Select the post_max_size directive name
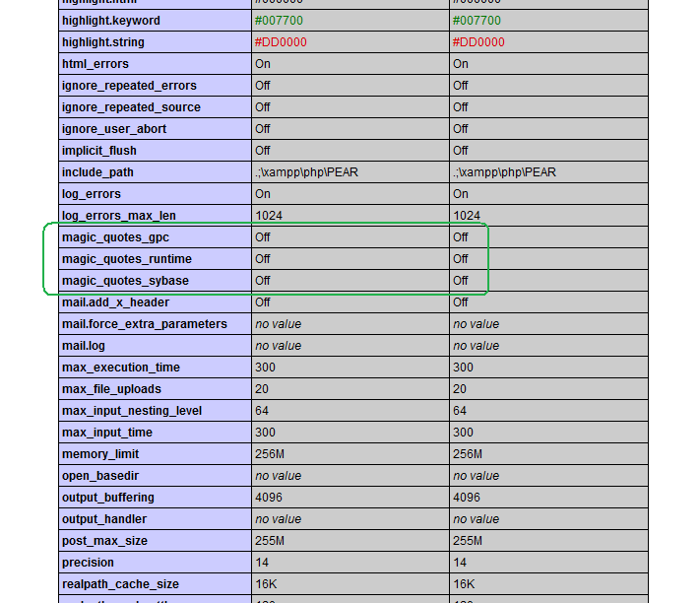Image resolution: width=700 pixels, height=603 pixels. (x=104, y=541)
